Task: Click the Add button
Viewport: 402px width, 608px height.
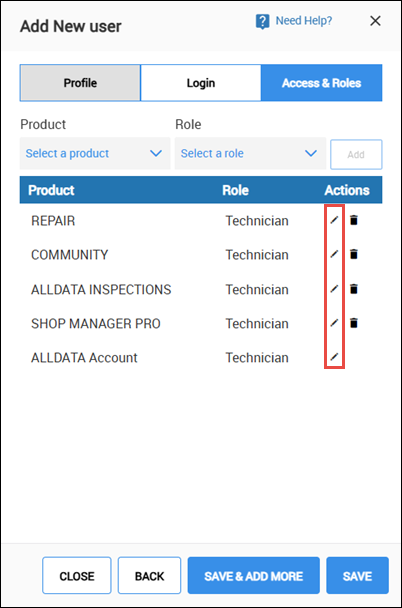Action: (356, 154)
